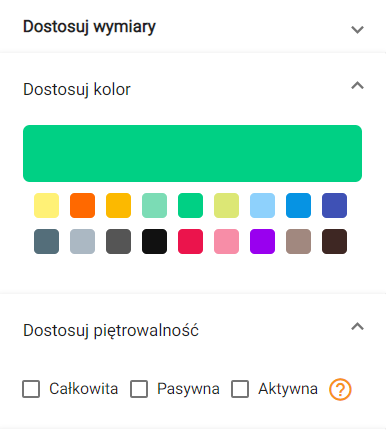Screen dimensions: 386x431
Task: Click the Dostosuj kolor heading
Action: (77, 89)
